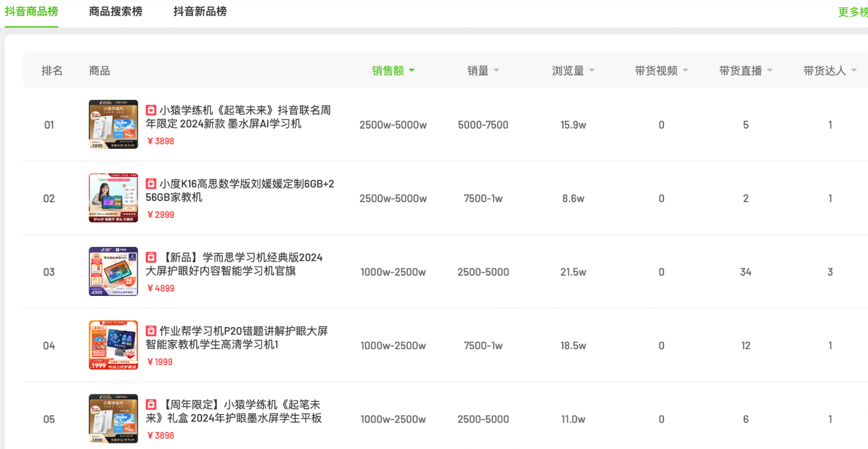Click the 排名 column header

pyautogui.click(x=52, y=70)
